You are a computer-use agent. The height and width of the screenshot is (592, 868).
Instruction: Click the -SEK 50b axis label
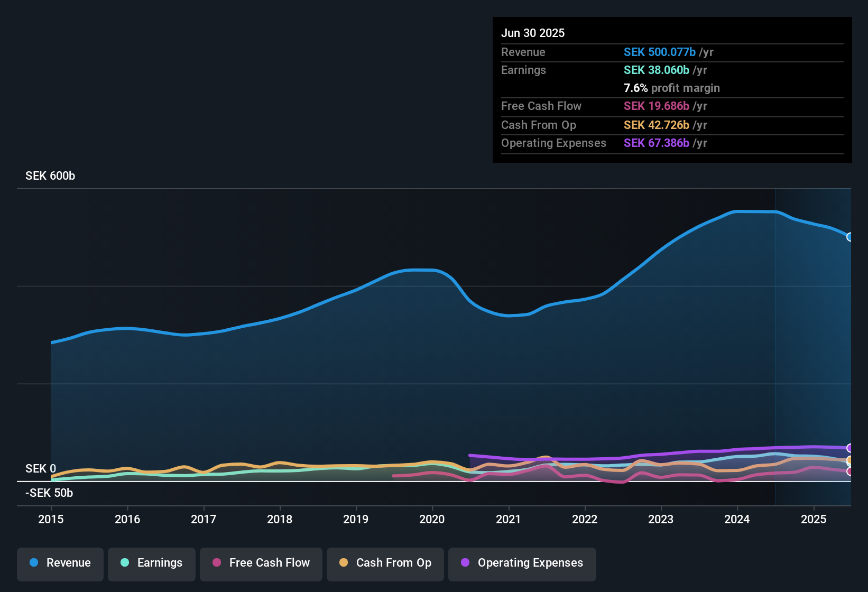click(48, 493)
